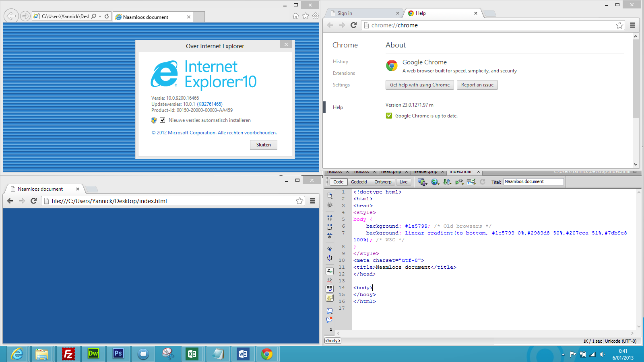This screenshot has height=362, width=644.
Task: Click Preview in browser globe icon
Action: (435, 182)
